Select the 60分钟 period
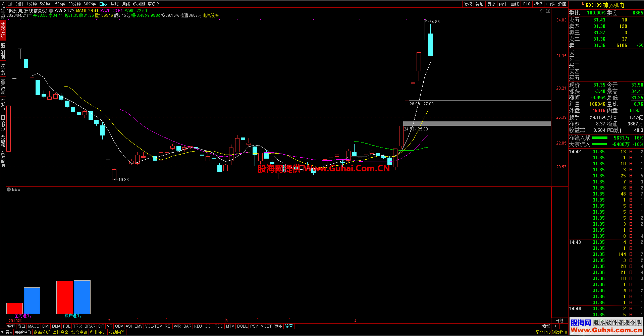 90,4
